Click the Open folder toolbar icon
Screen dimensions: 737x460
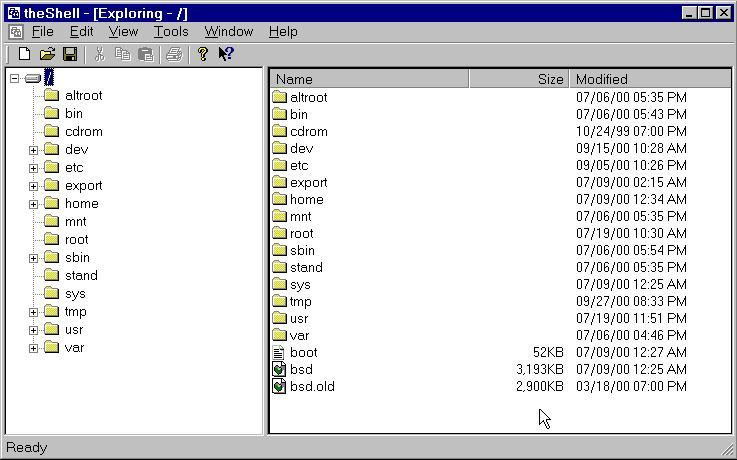(47, 54)
